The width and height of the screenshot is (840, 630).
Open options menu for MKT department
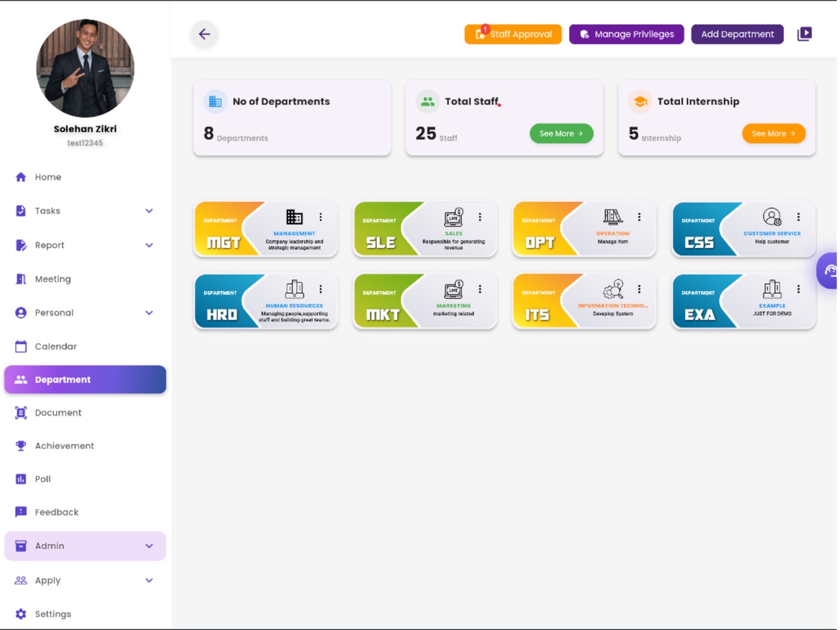point(480,289)
